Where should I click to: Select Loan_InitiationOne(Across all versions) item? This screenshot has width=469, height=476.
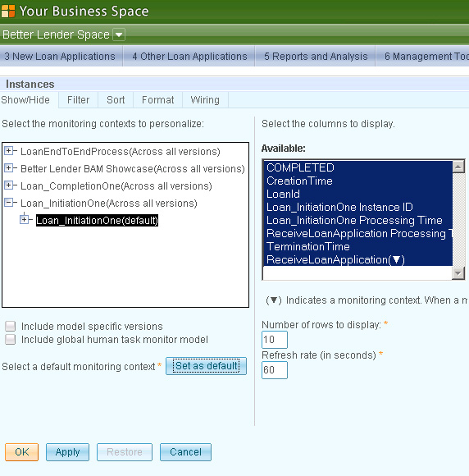pyautogui.click(x=109, y=204)
